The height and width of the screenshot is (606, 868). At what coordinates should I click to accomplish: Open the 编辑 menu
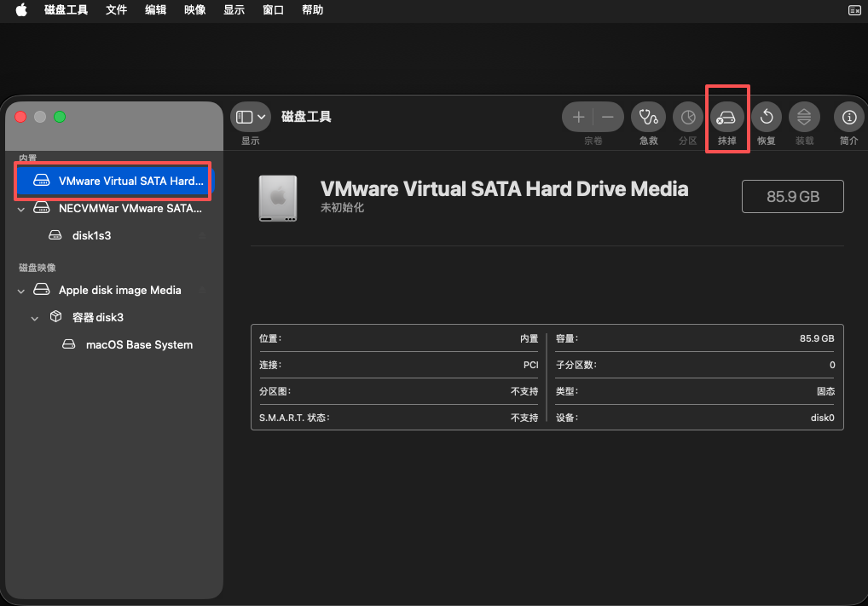tap(155, 9)
